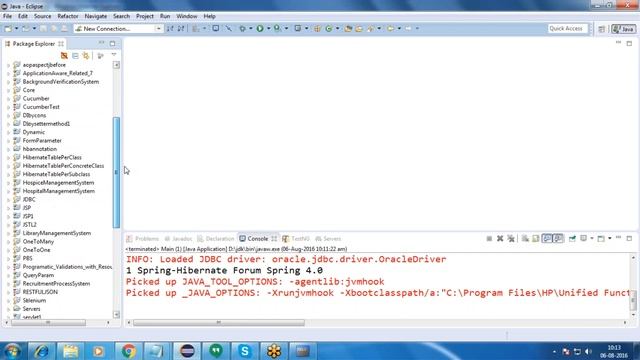This screenshot has height=360, width=640.
Task: Click the Save All toolbar icon
Action: point(54,29)
